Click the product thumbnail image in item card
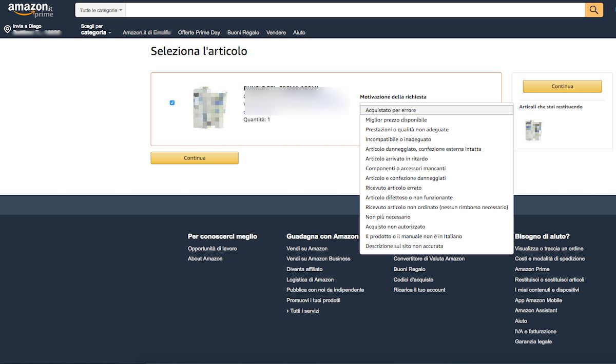Screen dimensions: 616x364 pyautogui.click(x=209, y=108)
